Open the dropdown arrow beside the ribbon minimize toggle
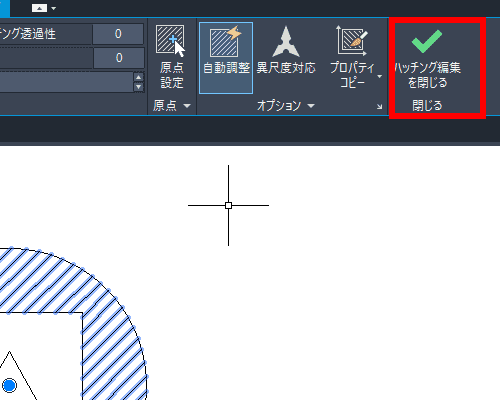The height and width of the screenshot is (400, 500). click(x=54, y=8)
